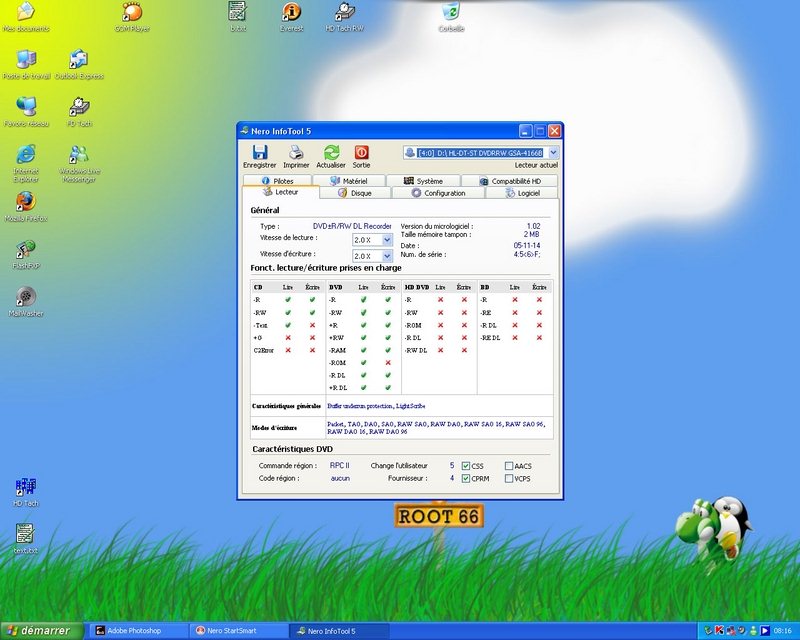Open the Configuration tab
800x640 pixels.
point(438,193)
